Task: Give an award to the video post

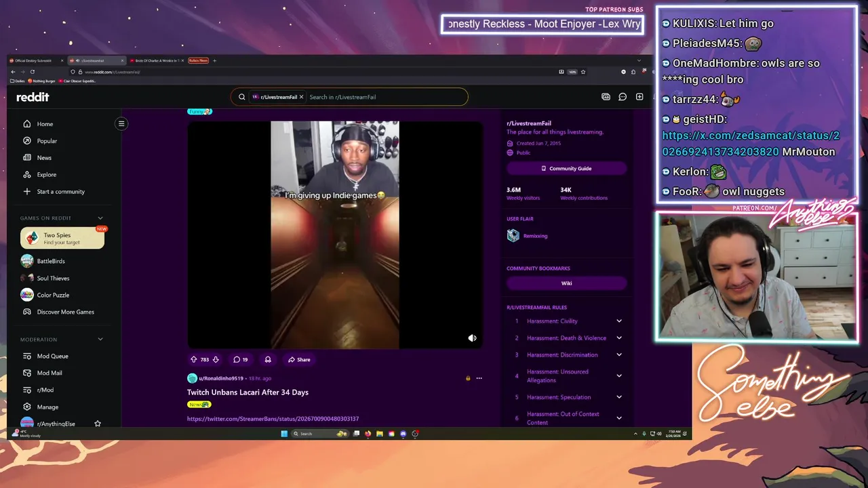Action: pos(268,360)
